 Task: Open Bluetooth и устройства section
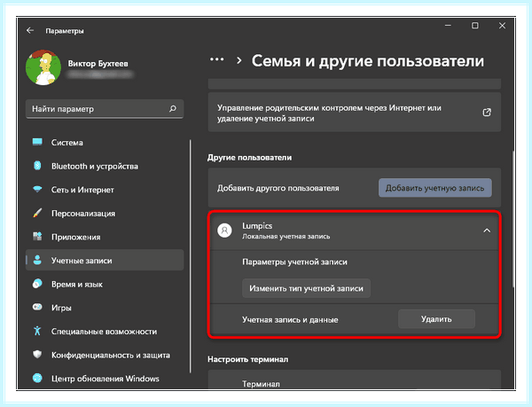coord(105,166)
